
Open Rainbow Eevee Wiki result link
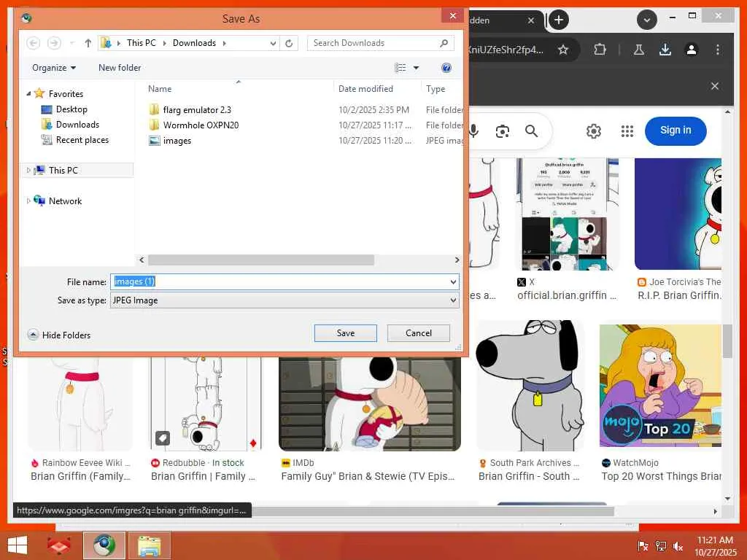tap(80, 476)
